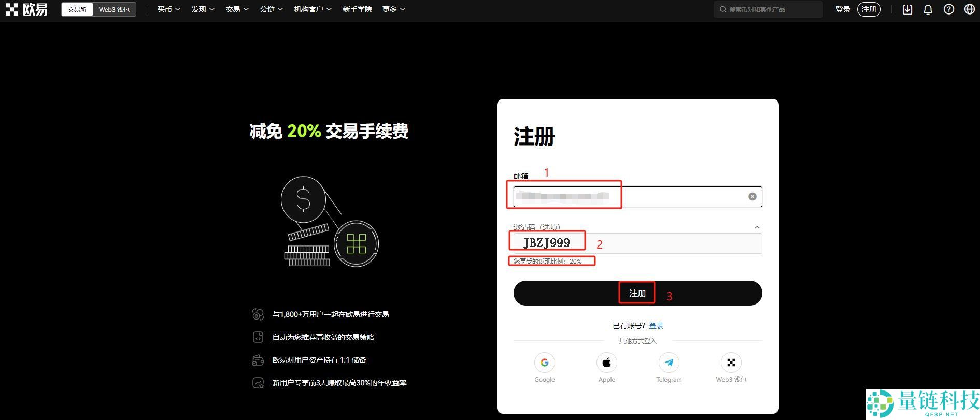Viewport: 980px width, 420px height.
Task: Click the 其他方式登入 label
Action: [x=638, y=341]
